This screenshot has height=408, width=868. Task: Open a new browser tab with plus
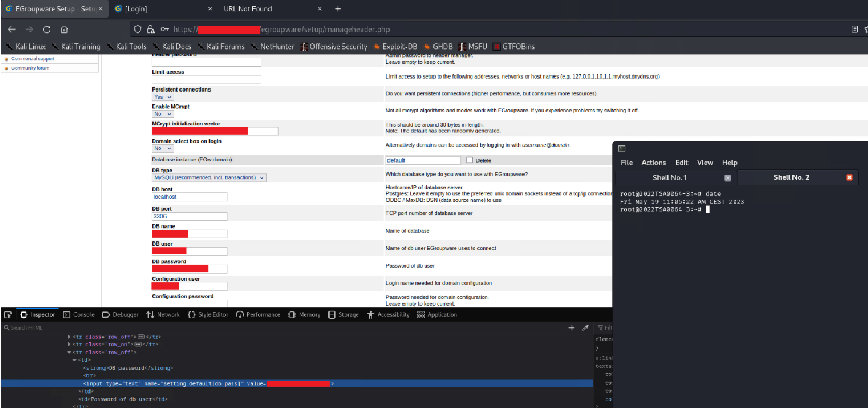tap(338, 9)
